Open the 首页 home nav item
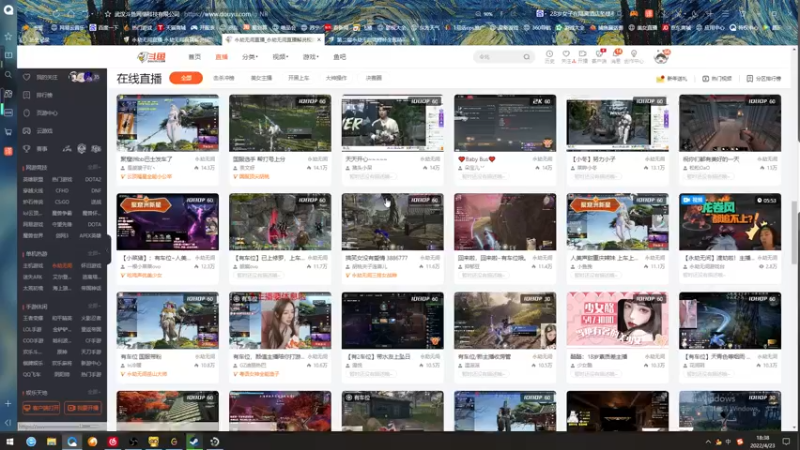Image resolution: width=800 pixels, height=450 pixels. pos(194,57)
